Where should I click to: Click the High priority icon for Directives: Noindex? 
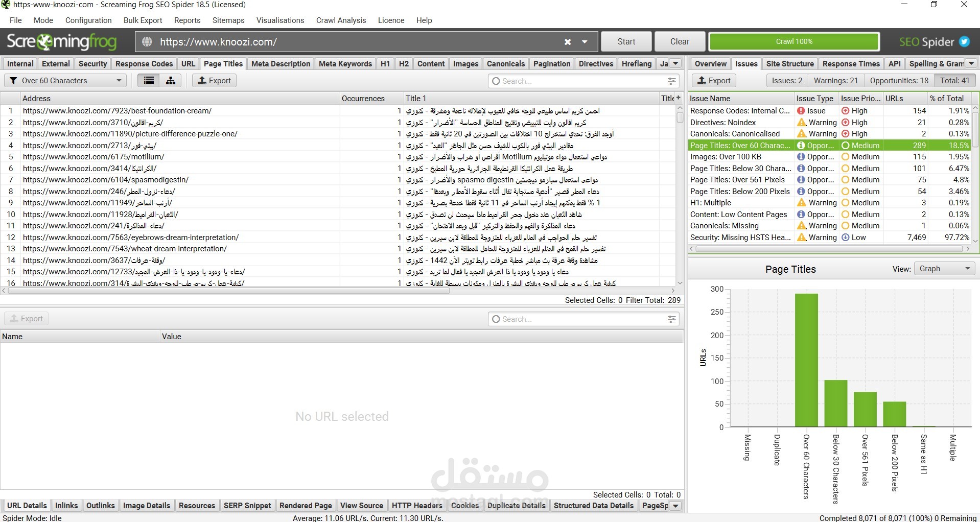click(846, 123)
